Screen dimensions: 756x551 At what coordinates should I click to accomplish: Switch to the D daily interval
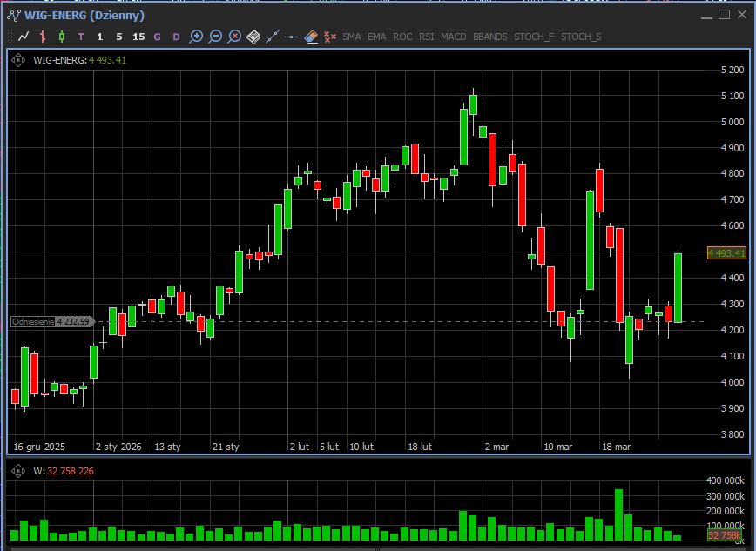click(x=177, y=37)
